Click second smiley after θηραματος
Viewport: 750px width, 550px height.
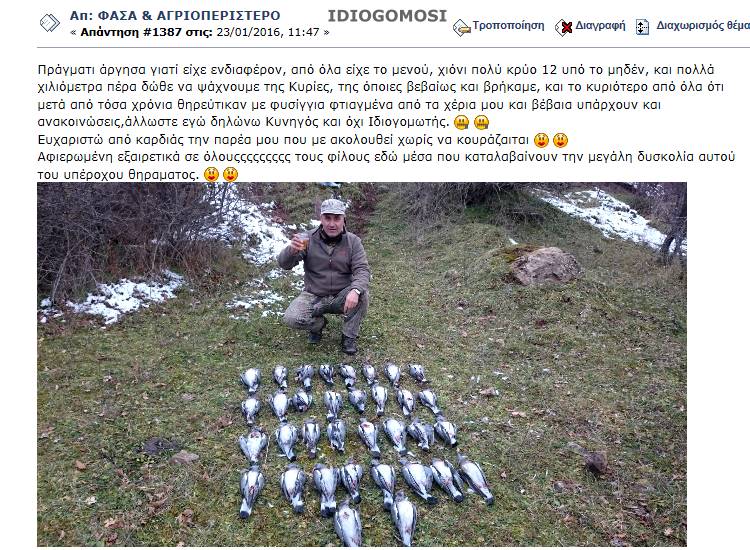point(231,175)
